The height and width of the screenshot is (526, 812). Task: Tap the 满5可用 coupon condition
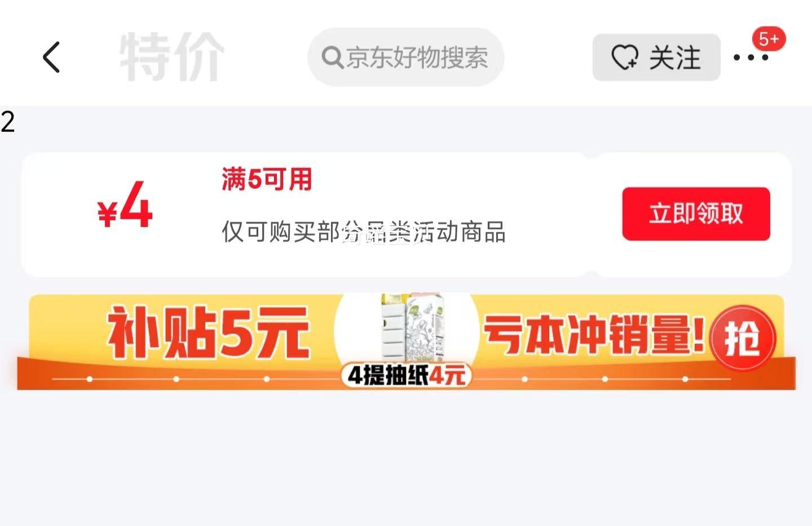point(266,179)
